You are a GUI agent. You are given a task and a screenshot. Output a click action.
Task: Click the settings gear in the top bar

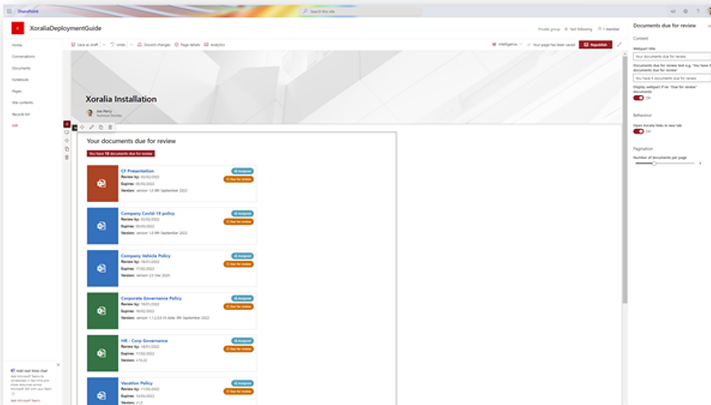pyautogui.click(x=685, y=11)
